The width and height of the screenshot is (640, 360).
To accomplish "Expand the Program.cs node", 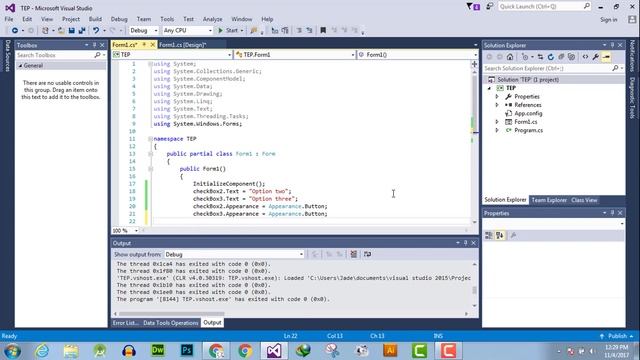I will [497, 130].
